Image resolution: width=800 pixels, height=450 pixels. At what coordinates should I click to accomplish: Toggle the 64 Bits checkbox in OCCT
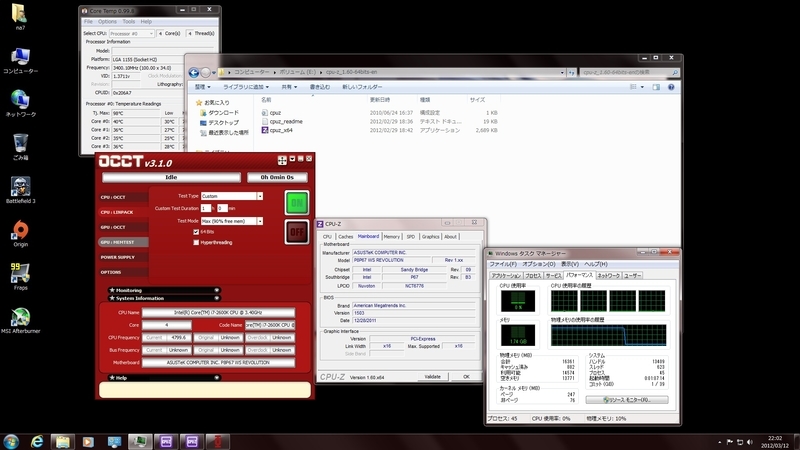click(x=196, y=232)
